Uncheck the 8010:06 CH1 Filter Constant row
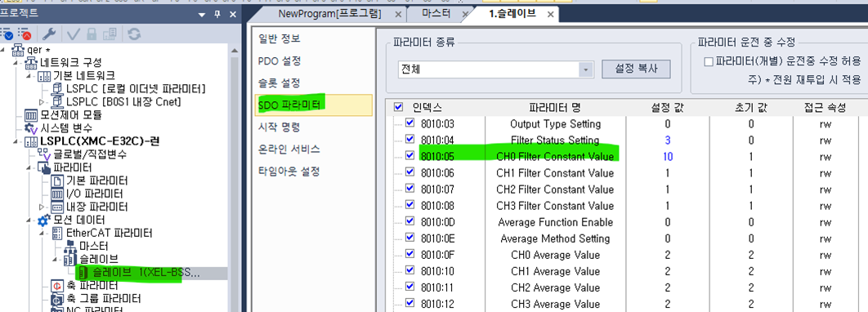868x312 pixels. tap(409, 172)
